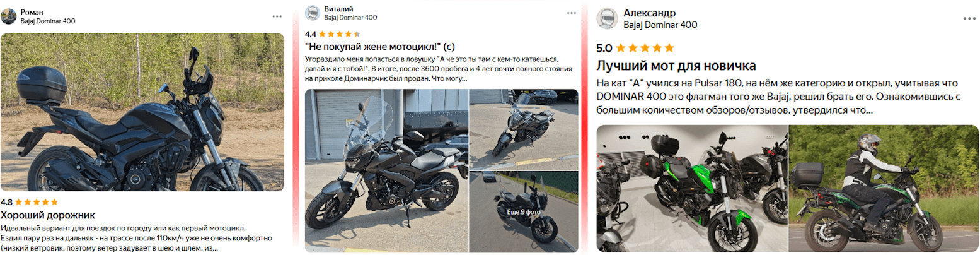
Task: Open the green Dominar showroom photo
Action: (692, 188)
